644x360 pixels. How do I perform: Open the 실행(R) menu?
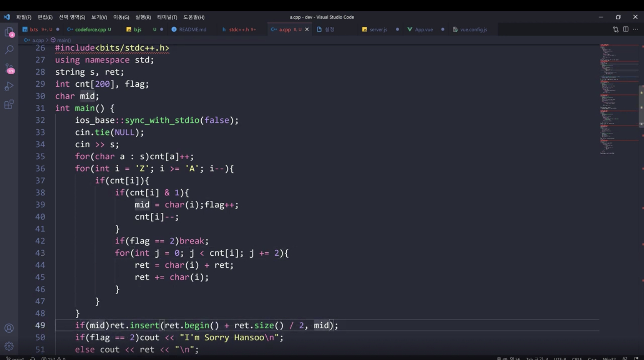(143, 17)
